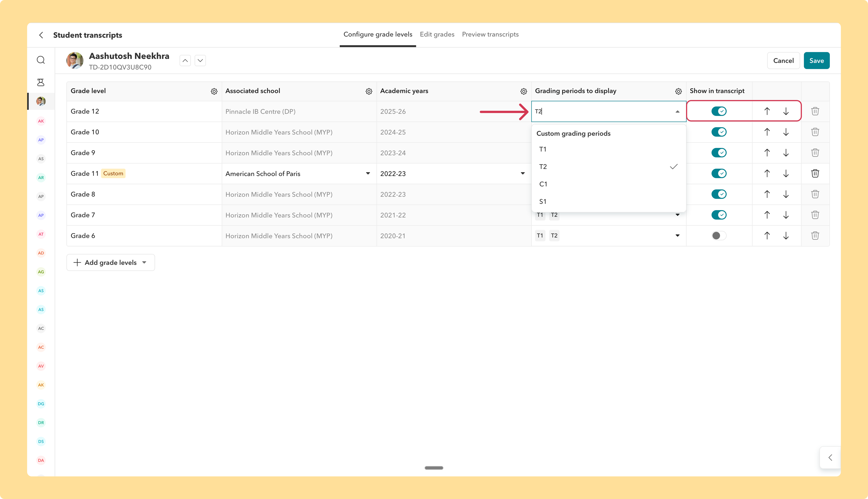Select DR student in sidebar list
The width and height of the screenshot is (868, 499).
pyautogui.click(x=41, y=423)
